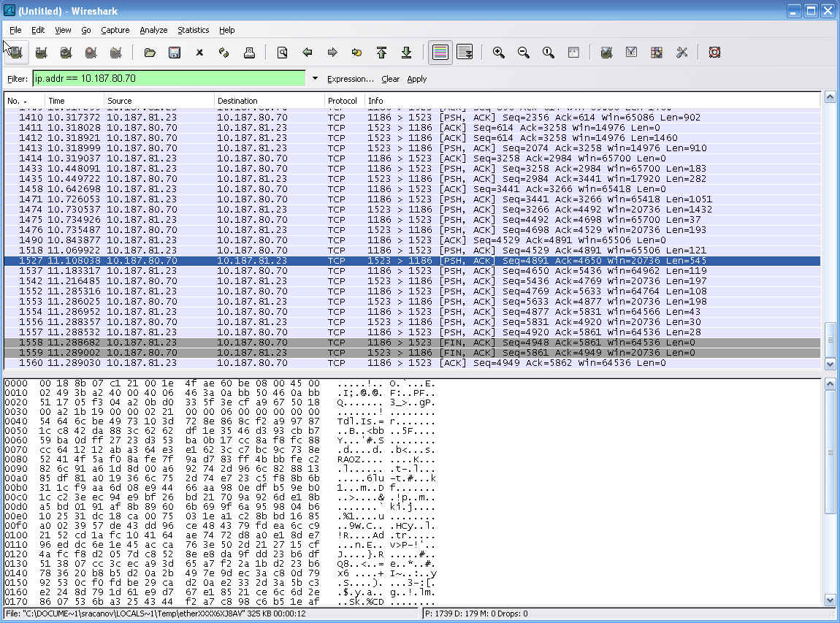Apply the display filter

(x=417, y=79)
